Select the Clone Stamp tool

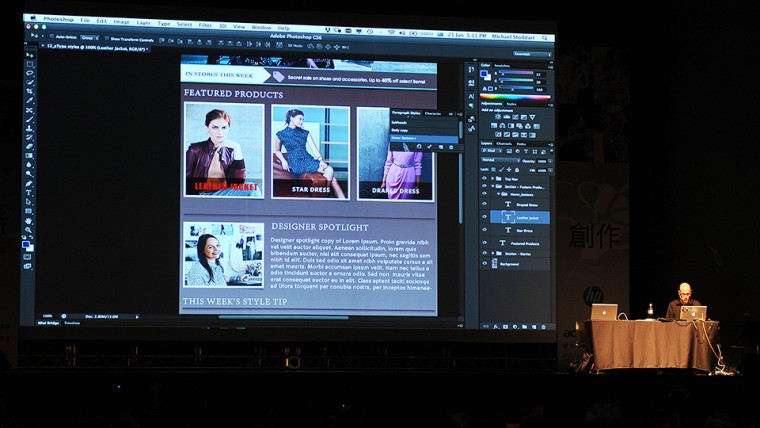click(30, 128)
